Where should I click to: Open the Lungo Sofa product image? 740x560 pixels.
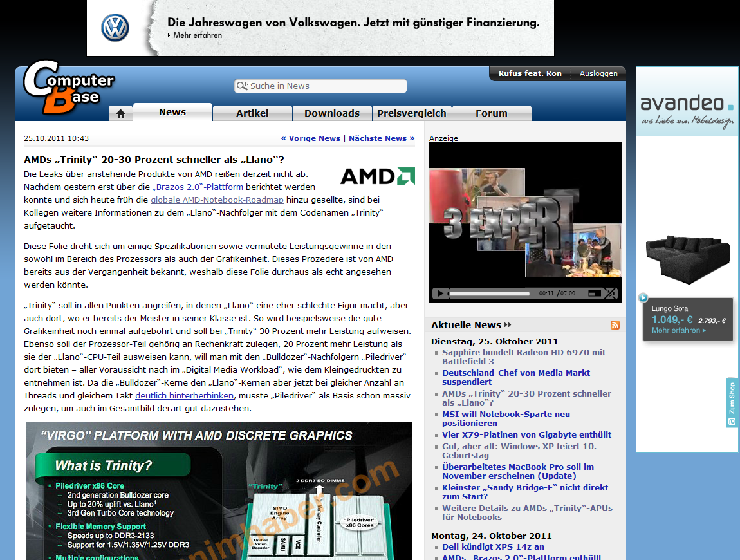(x=687, y=259)
